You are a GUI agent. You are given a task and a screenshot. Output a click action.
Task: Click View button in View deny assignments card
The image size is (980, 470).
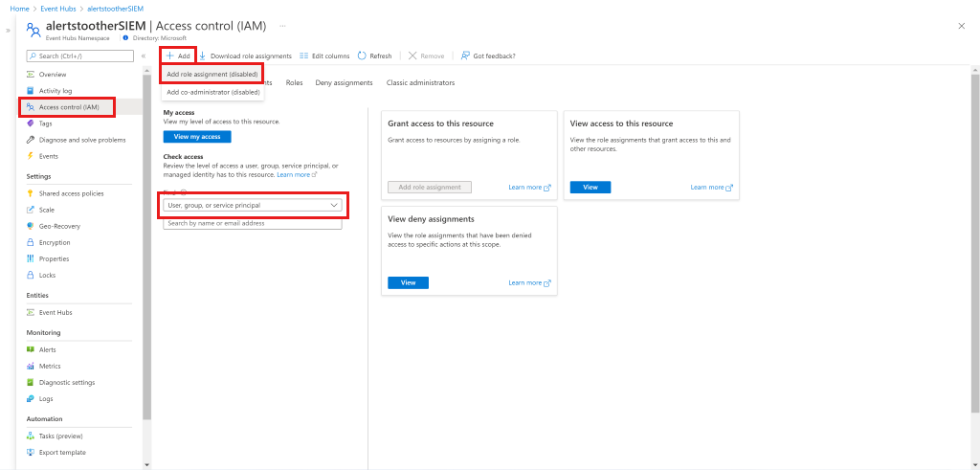408,282
